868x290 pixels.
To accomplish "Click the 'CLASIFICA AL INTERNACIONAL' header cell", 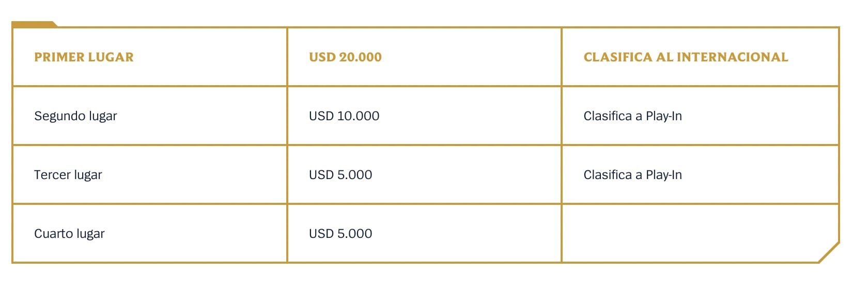I will tap(686, 57).
